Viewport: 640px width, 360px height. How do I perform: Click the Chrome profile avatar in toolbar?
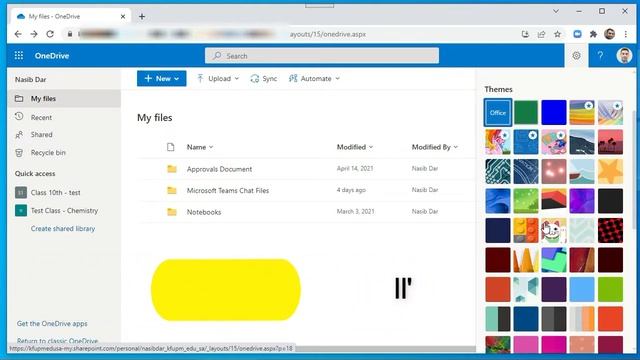609,34
